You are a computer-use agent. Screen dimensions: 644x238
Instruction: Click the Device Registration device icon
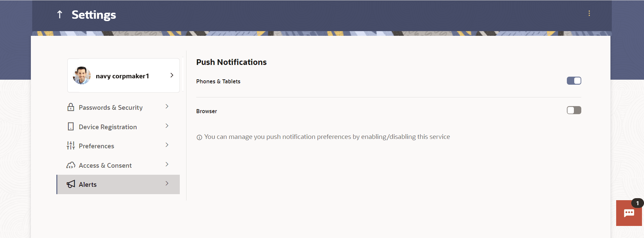point(71,127)
